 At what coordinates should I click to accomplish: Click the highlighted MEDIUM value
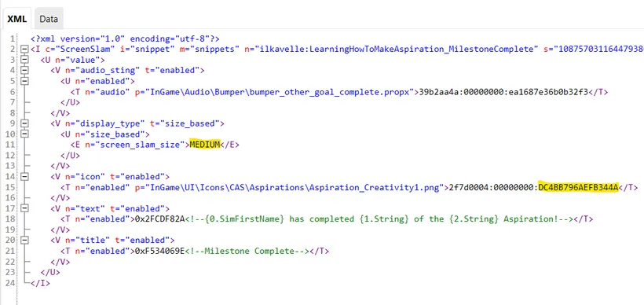[205, 145]
